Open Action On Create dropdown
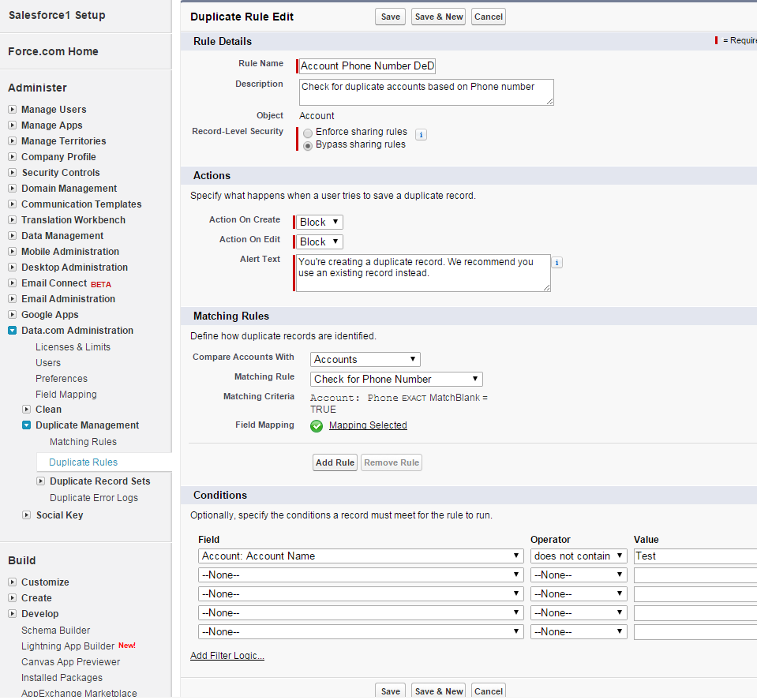 pos(320,223)
